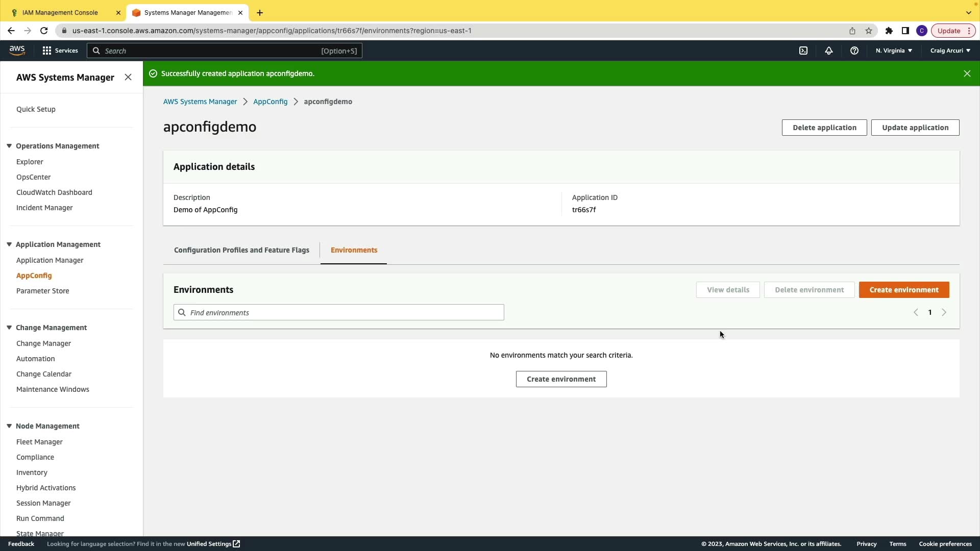980x551 pixels.
Task: Bookmark this page with star icon
Action: tap(869, 31)
